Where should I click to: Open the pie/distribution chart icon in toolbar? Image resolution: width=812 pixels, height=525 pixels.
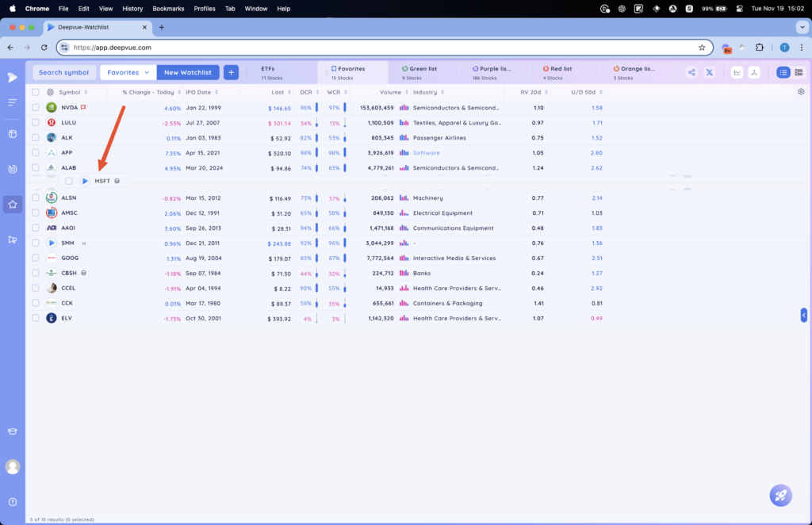754,72
